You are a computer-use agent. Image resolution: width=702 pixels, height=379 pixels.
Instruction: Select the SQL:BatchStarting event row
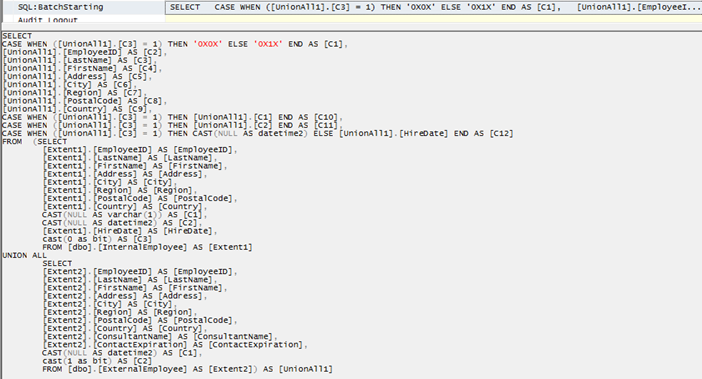click(352, 7)
